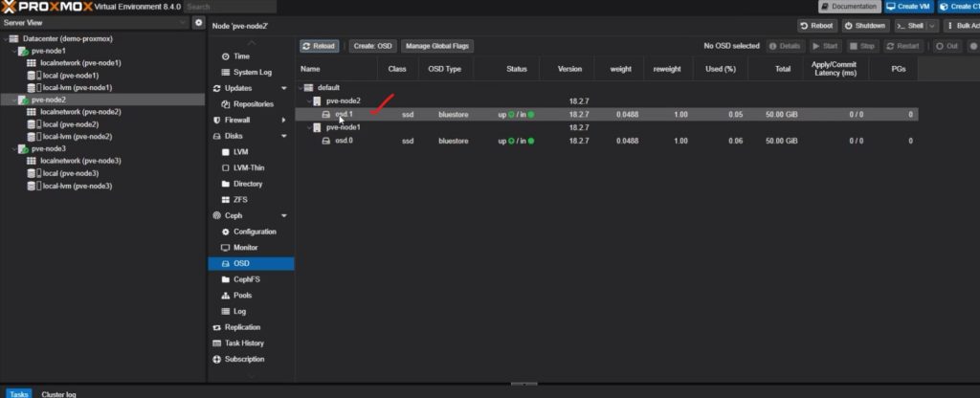Click the ZFS menu icon
This screenshot has width=980, height=398.
(226, 200)
